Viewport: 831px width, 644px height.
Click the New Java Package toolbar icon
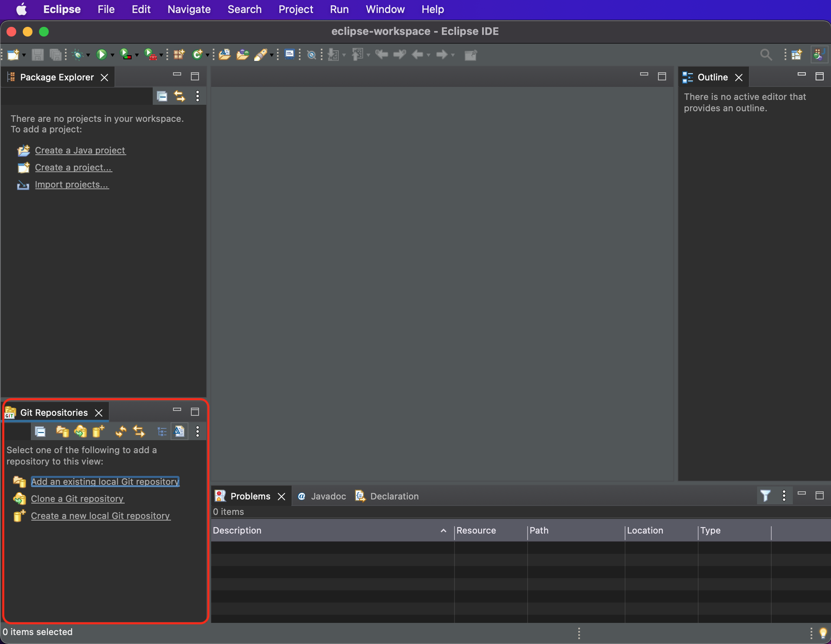click(x=179, y=54)
